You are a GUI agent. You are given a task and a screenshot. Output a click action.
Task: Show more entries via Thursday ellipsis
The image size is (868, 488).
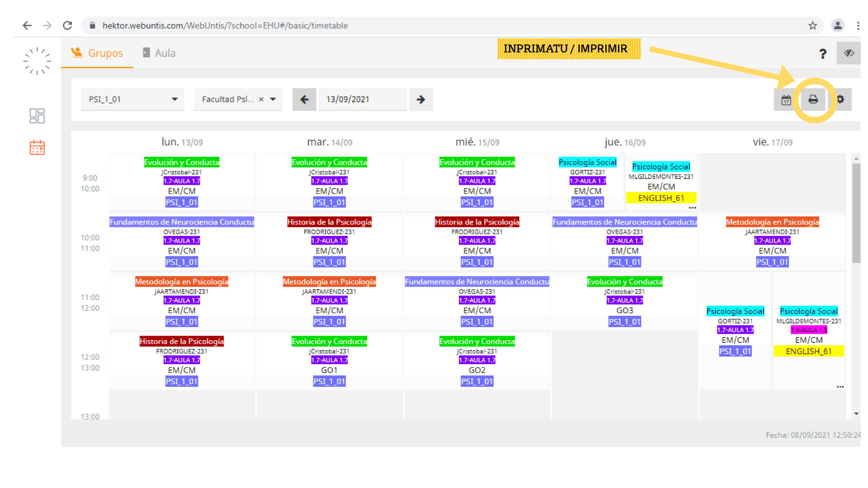[692, 208]
